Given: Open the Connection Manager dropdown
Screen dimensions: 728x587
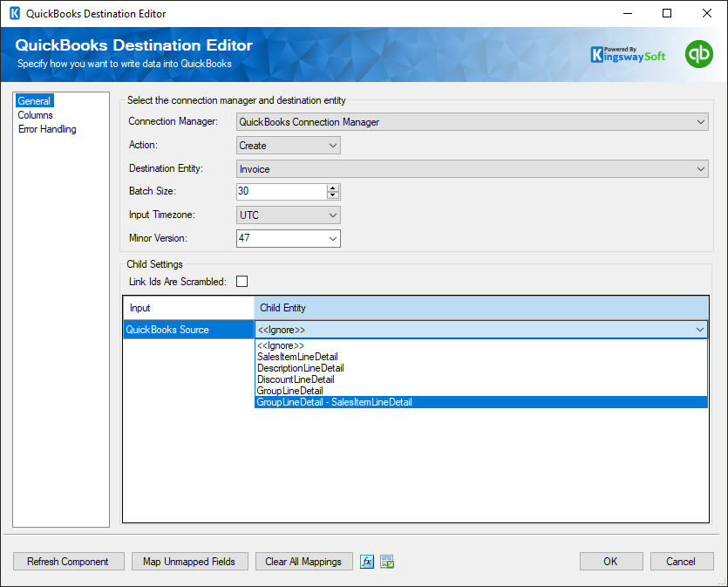Looking at the screenshot, I should pos(473,121).
